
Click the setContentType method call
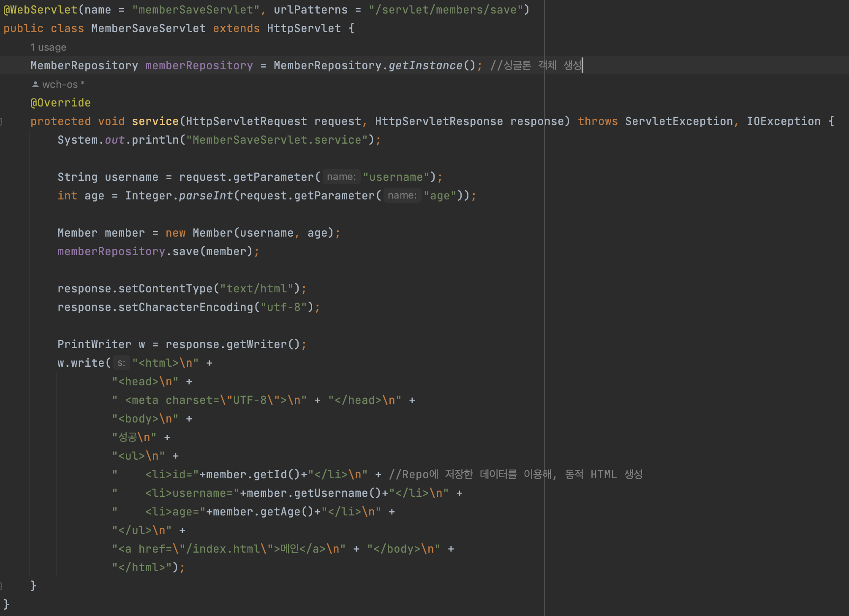165,289
